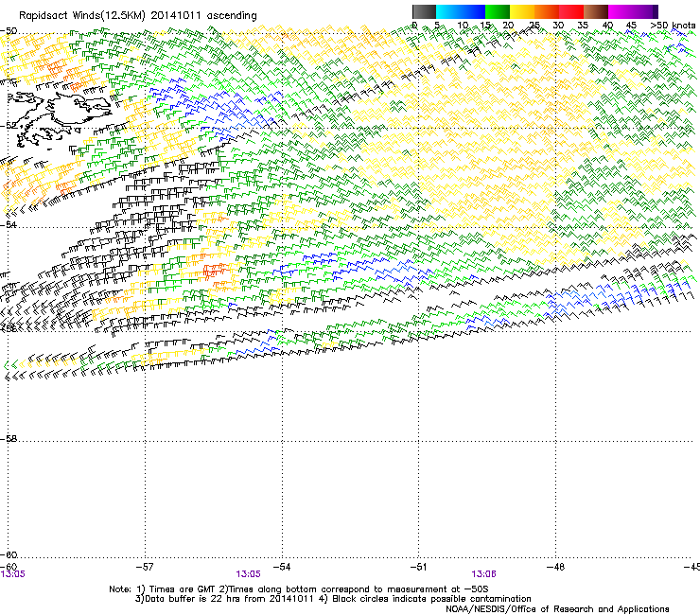Click the 'Times are GMT' note line
Image resolution: width=700 pixels, height=615 pixels.
pyautogui.click(x=299, y=589)
